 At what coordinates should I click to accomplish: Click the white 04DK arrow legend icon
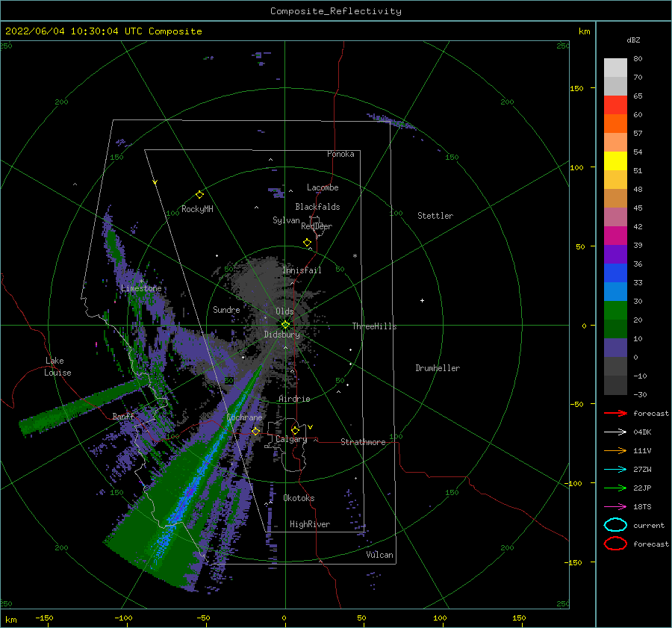tap(615, 432)
